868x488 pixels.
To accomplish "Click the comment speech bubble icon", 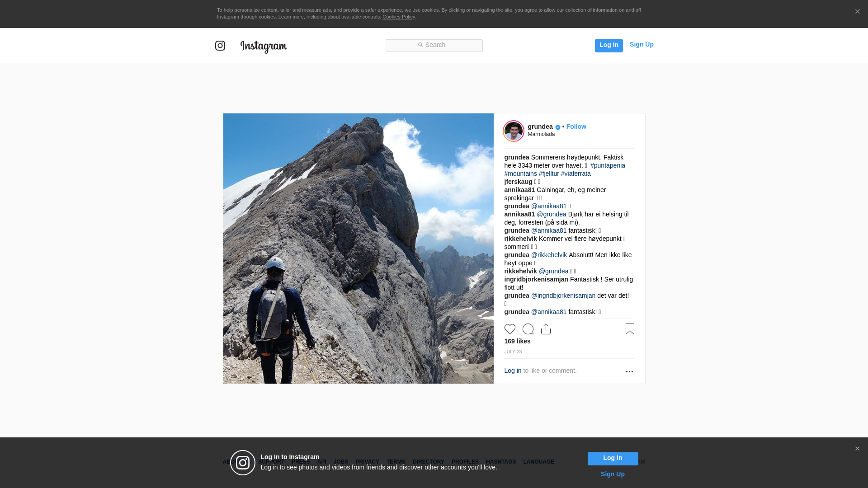I will [x=528, y=329].
